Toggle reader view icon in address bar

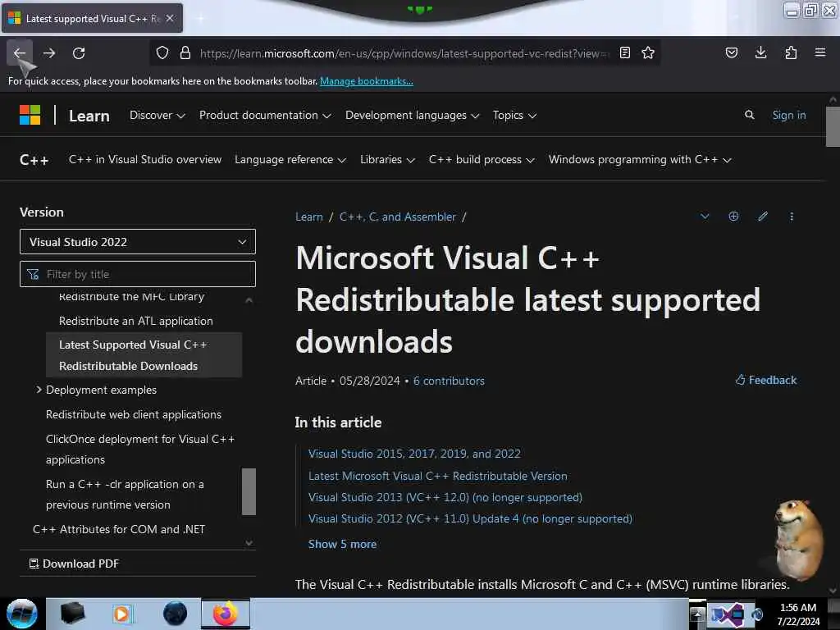click(624, 52)
